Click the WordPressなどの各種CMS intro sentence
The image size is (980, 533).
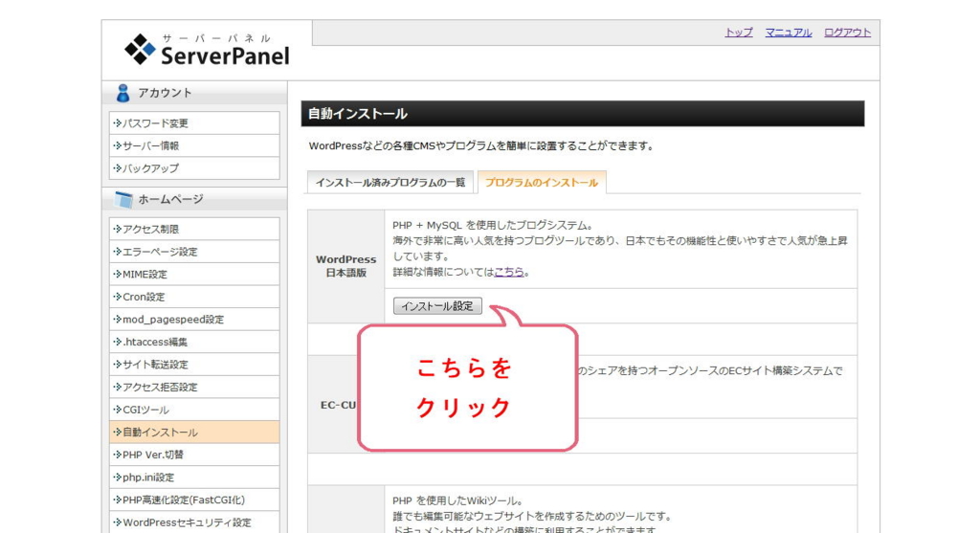point(482,146)
